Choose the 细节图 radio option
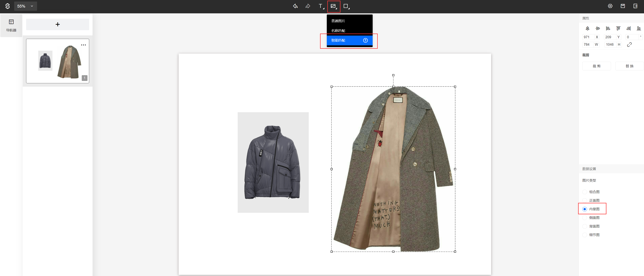The width and height of the screenshot is (644, 276). [585, 235]
